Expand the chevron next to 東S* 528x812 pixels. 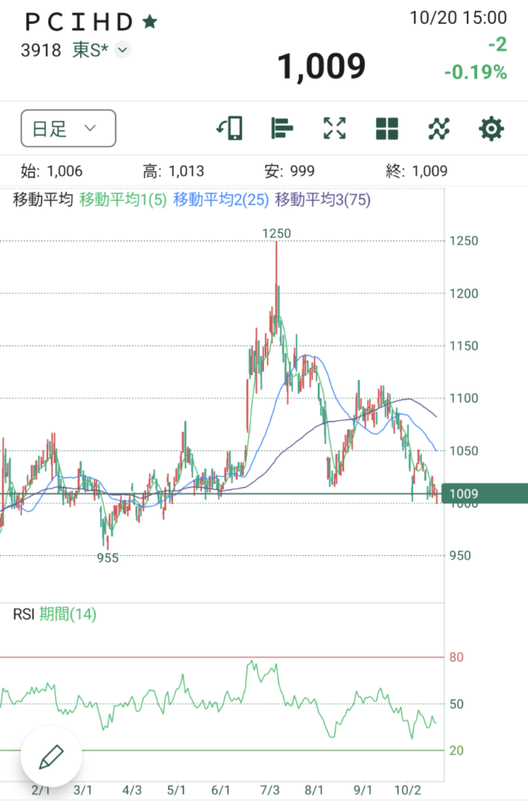(x=122, y=50)
